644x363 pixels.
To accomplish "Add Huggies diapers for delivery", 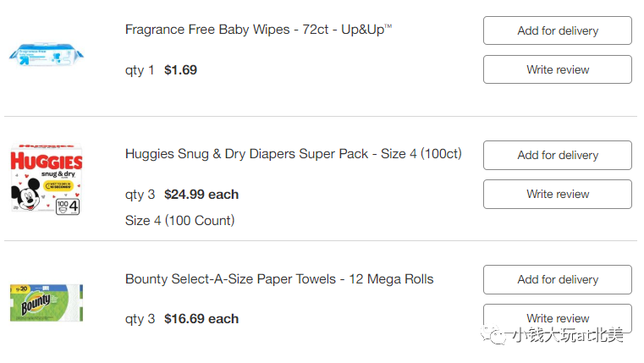I will pos(557,155).
